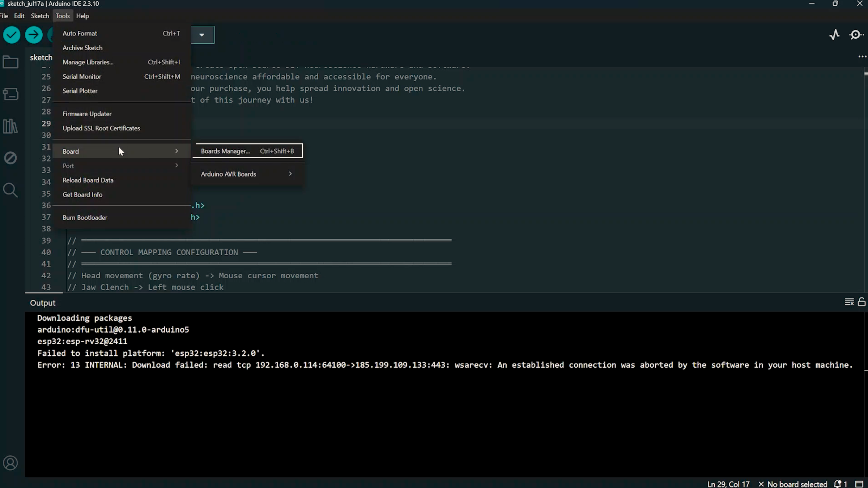Open the Sketchbook folder sidebar icon

[x=10, y=62]
